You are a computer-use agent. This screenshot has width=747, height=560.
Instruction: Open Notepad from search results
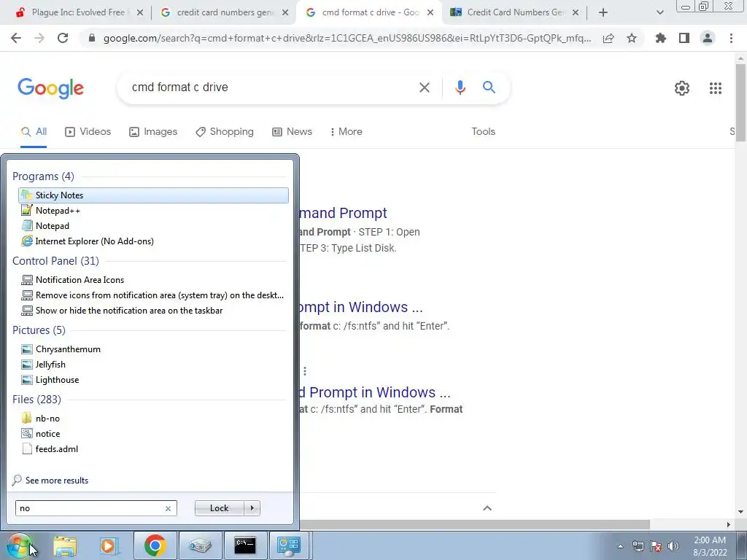click(x=52, y=226)
